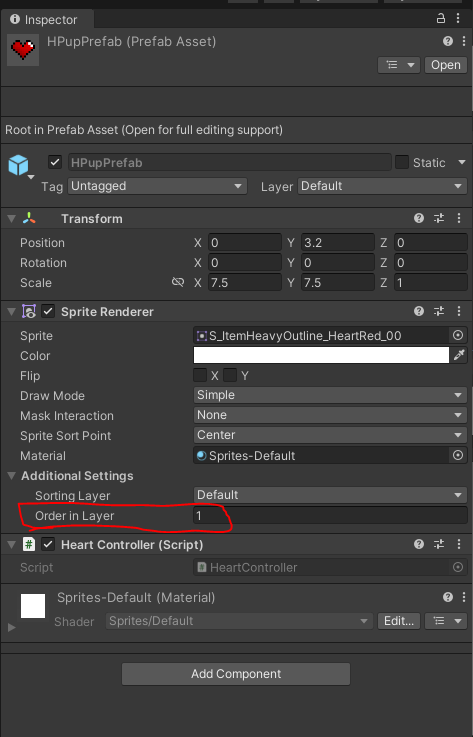Expand the Sprites-Default material foldout
The width and height of the screenshot is (473, 737).
pyautogui.click(x=12, y=627)
